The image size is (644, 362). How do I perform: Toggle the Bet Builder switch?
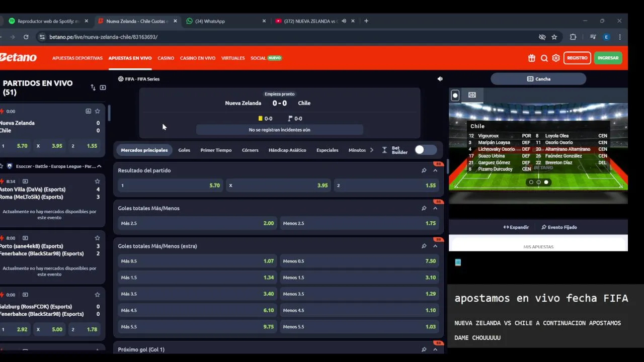[426, 150]
